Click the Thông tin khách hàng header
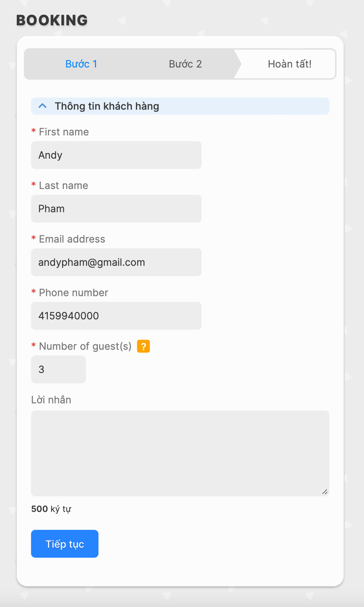Viewport: 364px width, 607px height. point(107,106)
